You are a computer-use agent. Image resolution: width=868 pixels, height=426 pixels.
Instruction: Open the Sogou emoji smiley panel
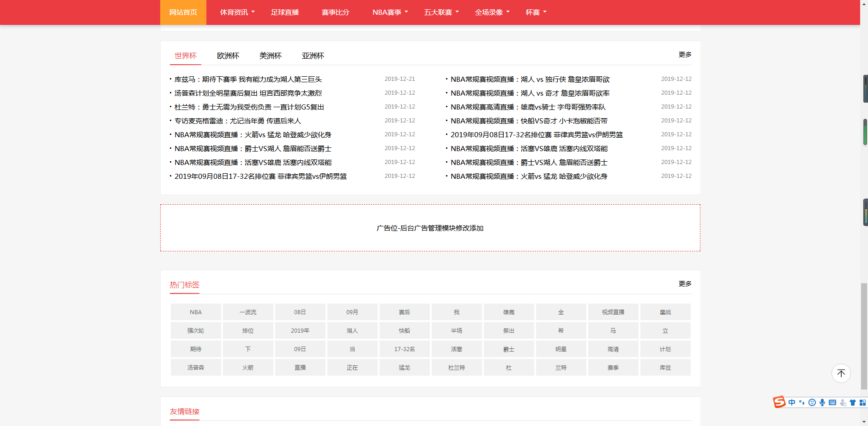pos(812,402)
